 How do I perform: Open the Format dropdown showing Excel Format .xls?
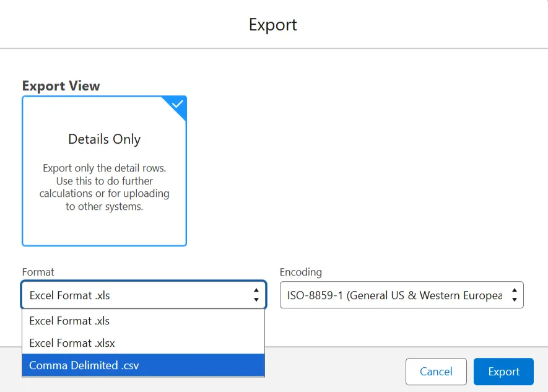coord(144,295)
